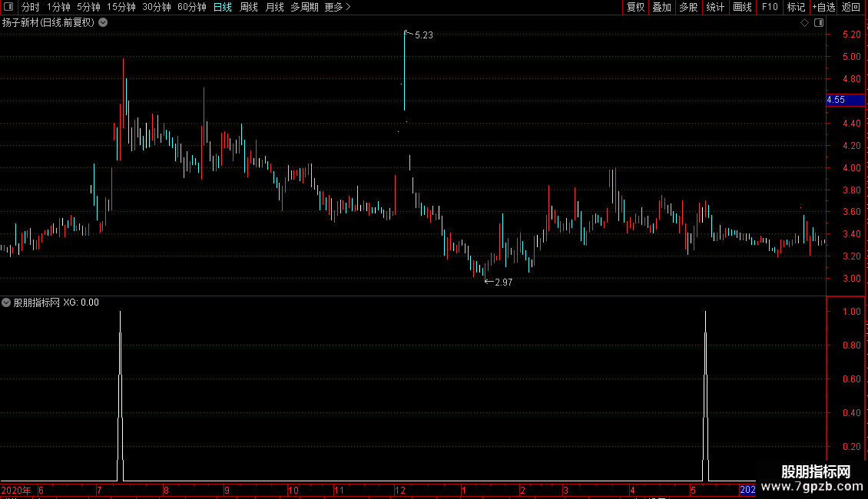Click the 2.97 low price label
This screenshot has width=868, height=499.
pyautogui.click(x=504, y=283)
